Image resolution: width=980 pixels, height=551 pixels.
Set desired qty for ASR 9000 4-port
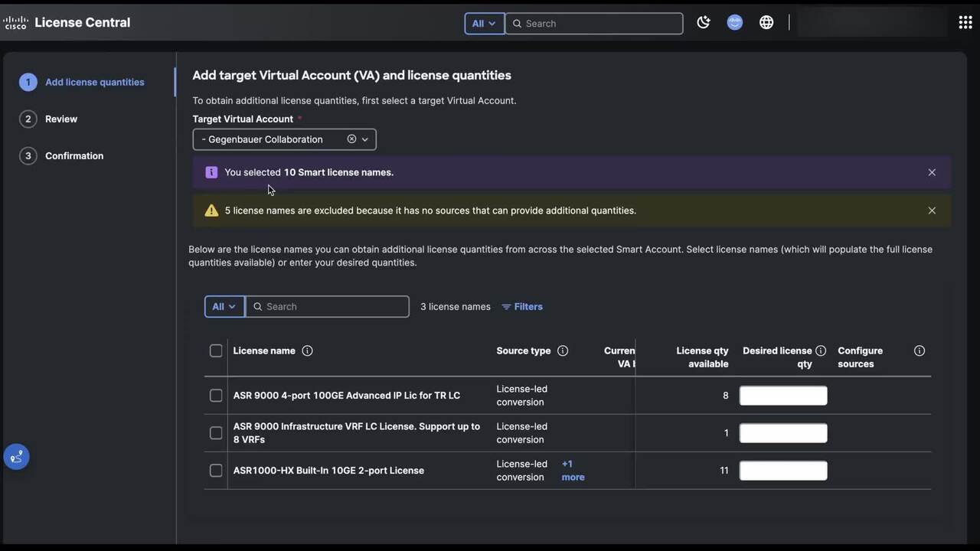[783, 396]
